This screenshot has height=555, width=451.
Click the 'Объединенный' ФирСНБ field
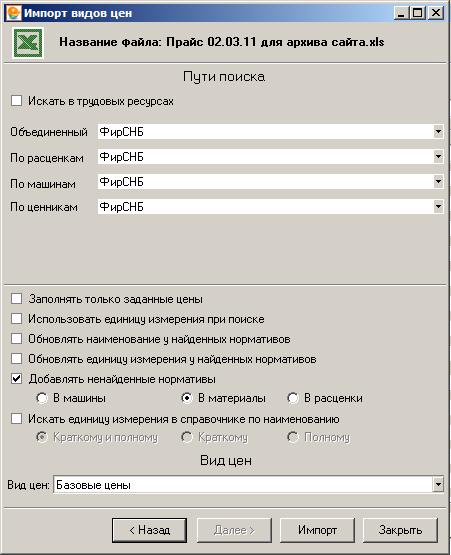point(270,132)
